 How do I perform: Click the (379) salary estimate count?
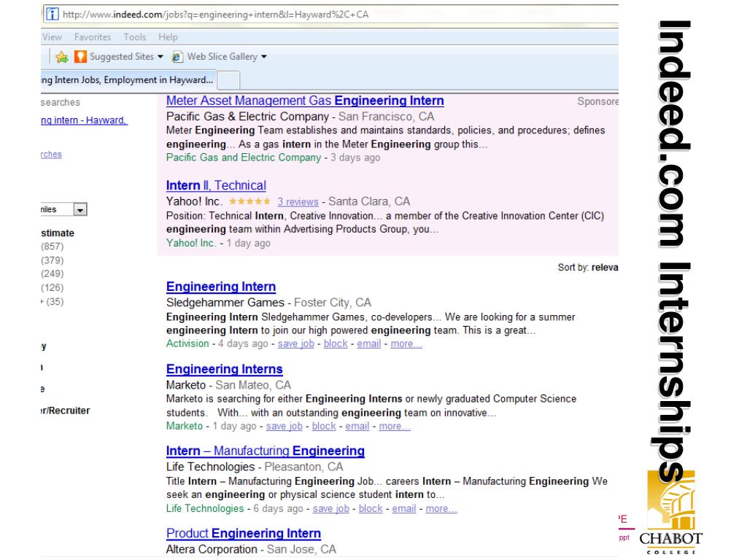(x=52, y=260)
